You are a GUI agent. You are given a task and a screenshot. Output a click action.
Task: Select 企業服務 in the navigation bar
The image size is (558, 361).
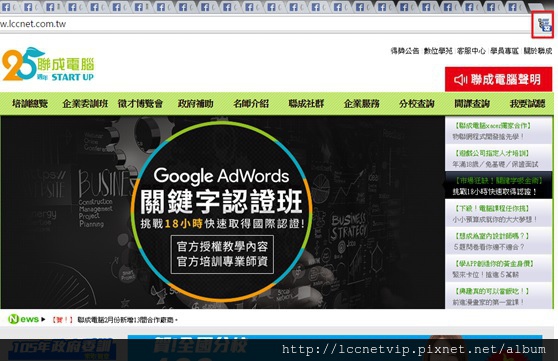(x=361, y=104)
